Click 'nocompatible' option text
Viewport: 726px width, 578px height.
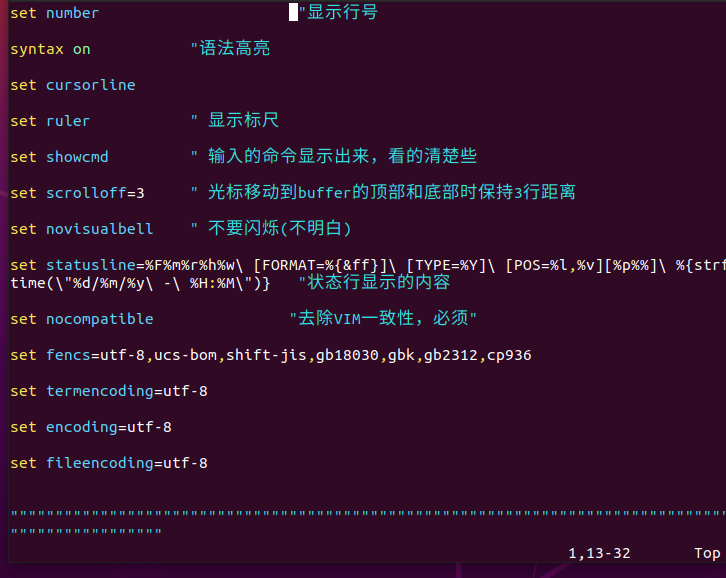[x=99, y=319]
